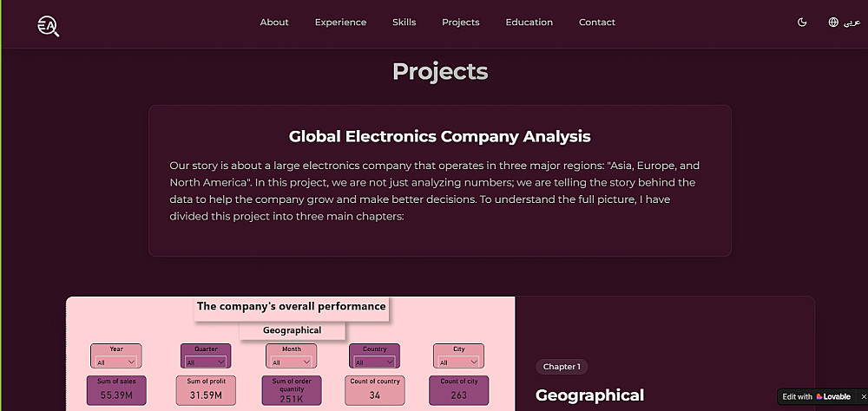
Task: Open the Contact nav link
Action: [597, 23]
